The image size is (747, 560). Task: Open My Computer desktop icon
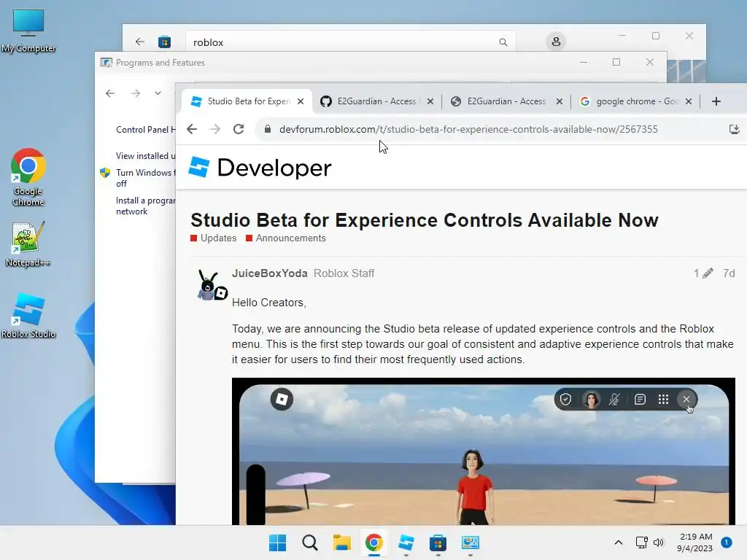coord(28,31)
